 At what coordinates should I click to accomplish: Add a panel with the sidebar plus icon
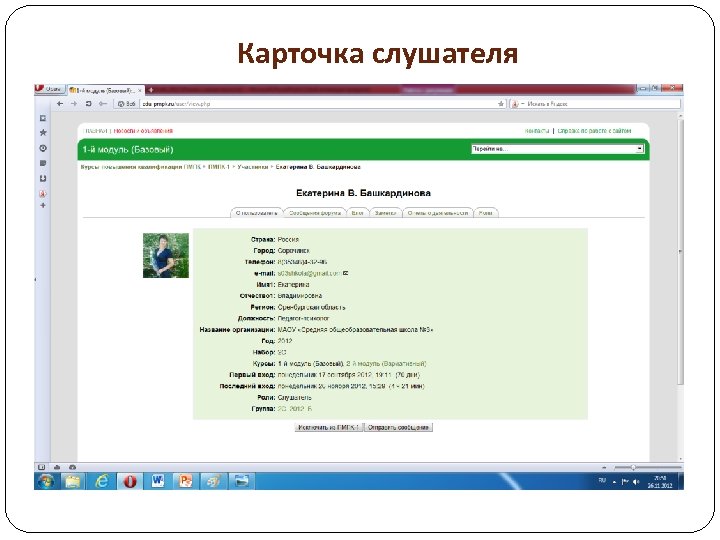(43, 205)
